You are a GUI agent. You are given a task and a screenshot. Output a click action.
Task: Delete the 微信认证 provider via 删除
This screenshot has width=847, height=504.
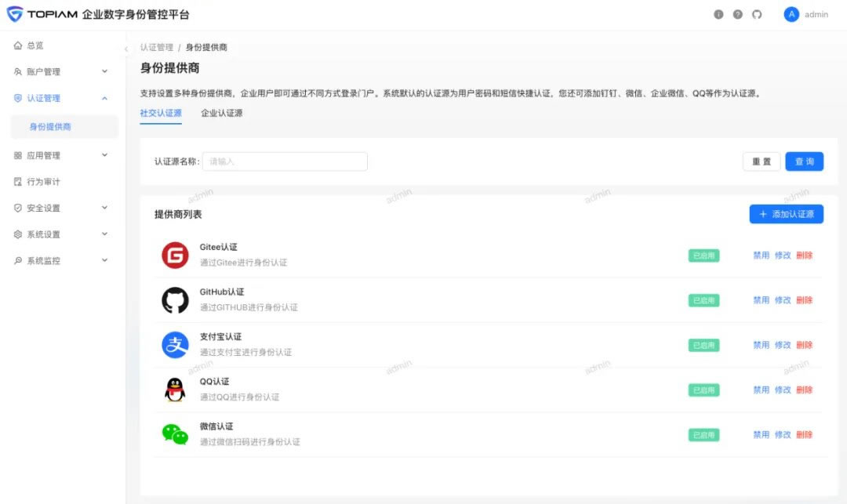(805, 434)
